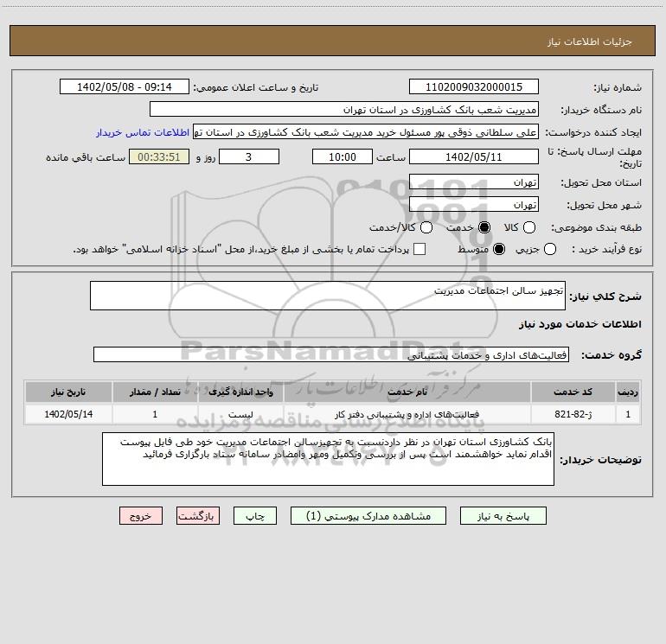Click service name فعالیت‌های اداره و پشتیبانی cell
Screen dimensions: 666x644
click(x=407, y=414)
